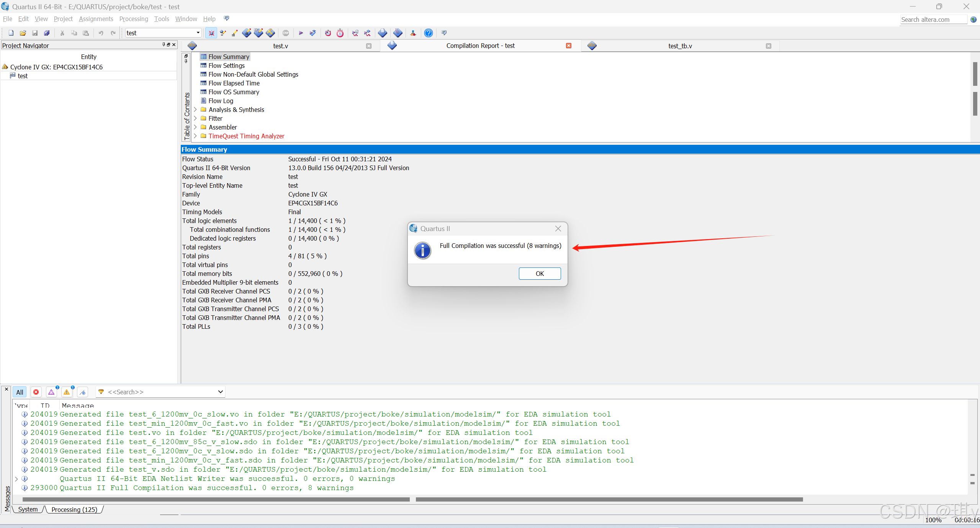Click the Save All icon in toolbar
980x528 pixels.
(47, 33)
